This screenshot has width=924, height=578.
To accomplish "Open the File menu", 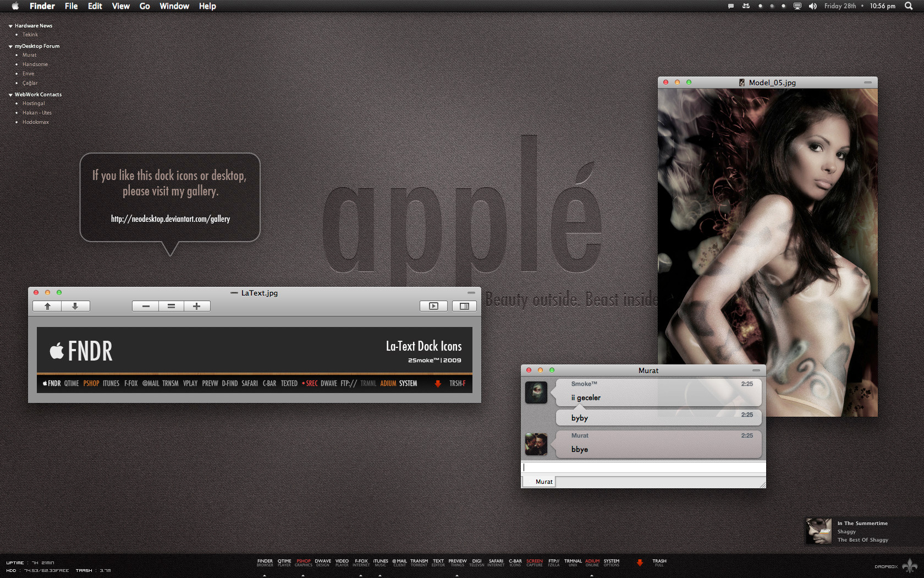I will (x=71, y=6).
